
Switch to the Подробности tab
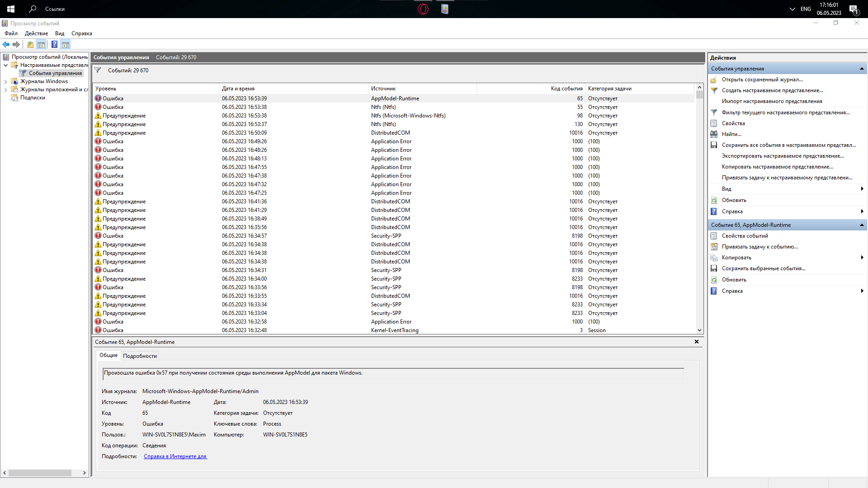tap(140, 356)
